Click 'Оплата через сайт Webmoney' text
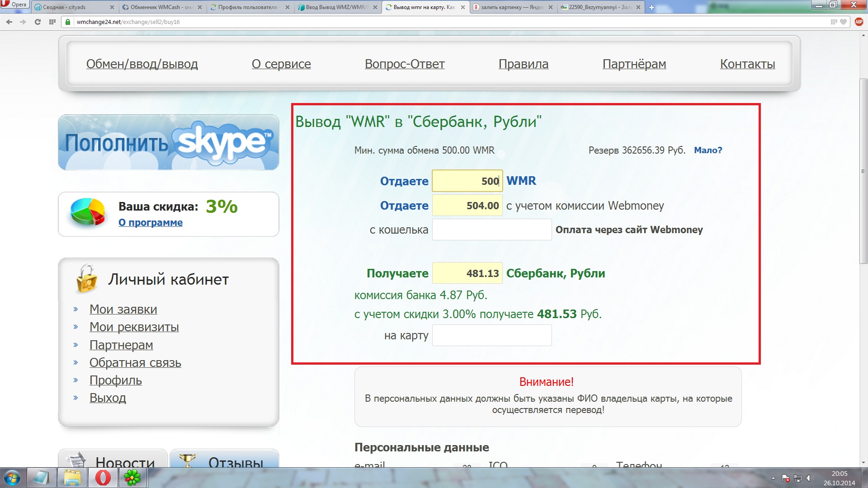The width and height of the screenshot is (868, 488). [x=629, y=230]
